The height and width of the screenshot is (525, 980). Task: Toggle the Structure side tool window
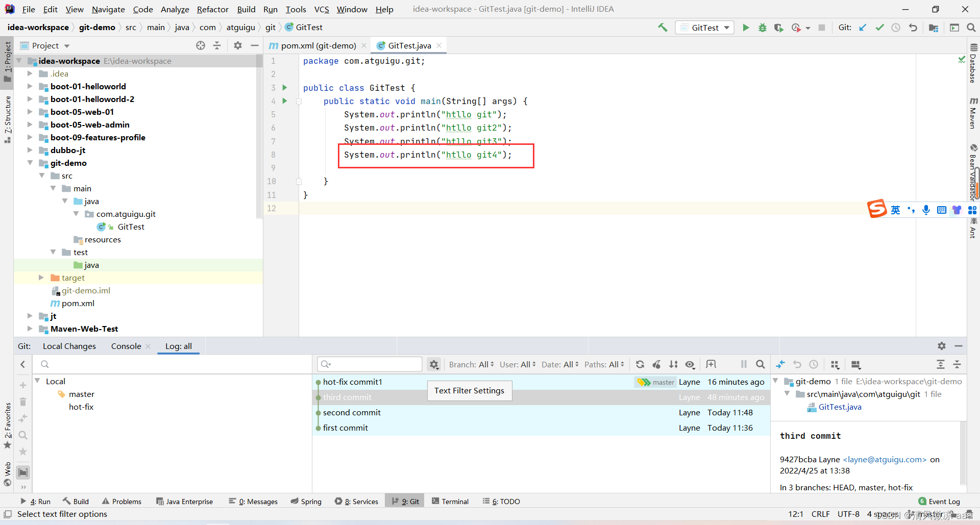point(7,119)
